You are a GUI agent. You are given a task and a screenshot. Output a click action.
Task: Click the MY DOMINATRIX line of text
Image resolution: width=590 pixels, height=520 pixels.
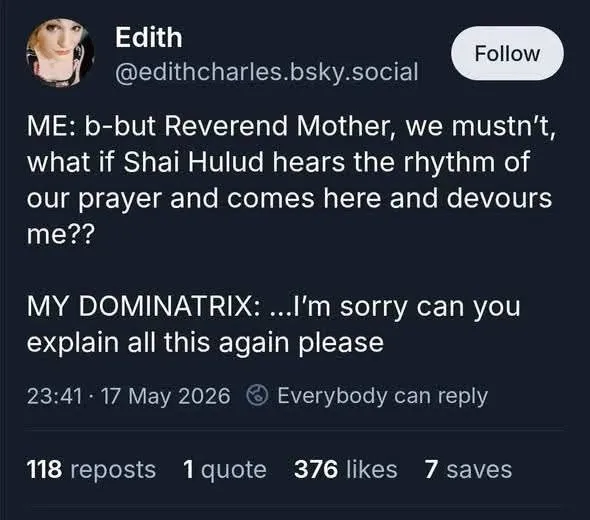[273, 307]
